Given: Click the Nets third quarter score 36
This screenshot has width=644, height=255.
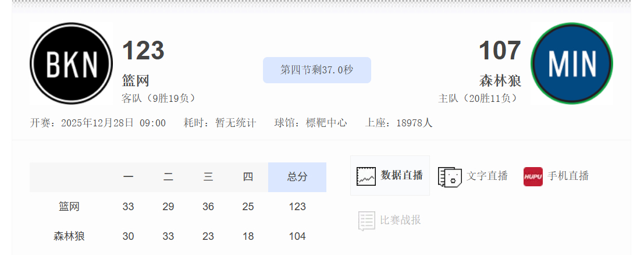Looking at the screenshot, I should 208,207.
